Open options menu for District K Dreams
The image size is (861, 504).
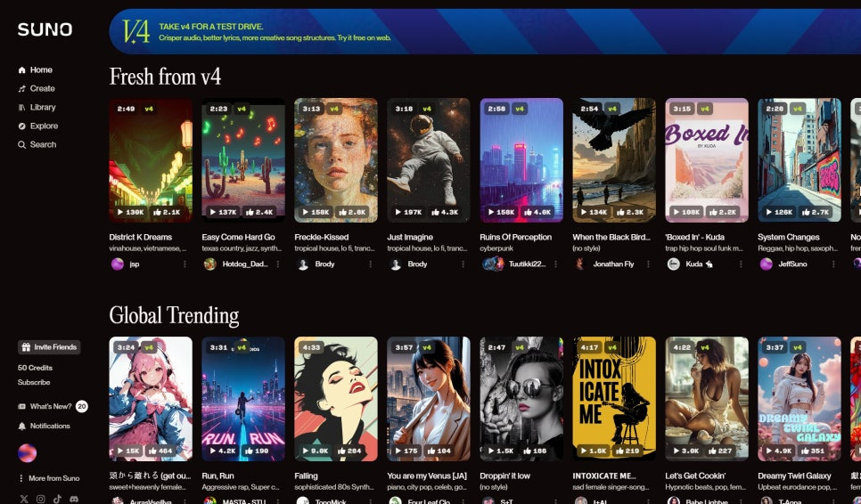[x=184, y=264]
